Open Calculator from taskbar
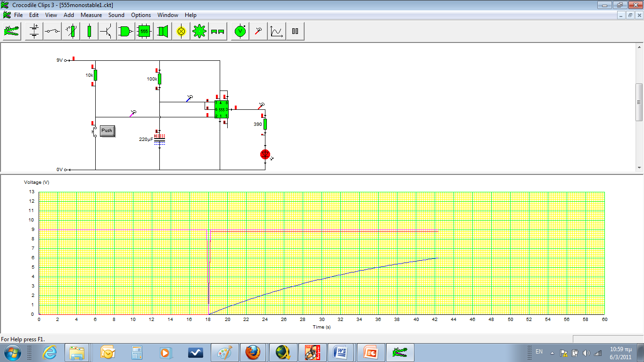 (x=137, y=352)
